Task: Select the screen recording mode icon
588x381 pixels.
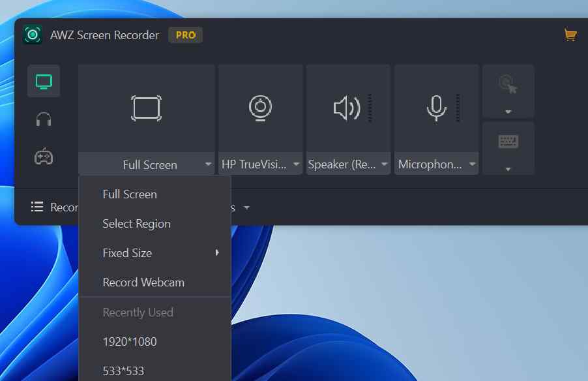Action: point(42,81)
